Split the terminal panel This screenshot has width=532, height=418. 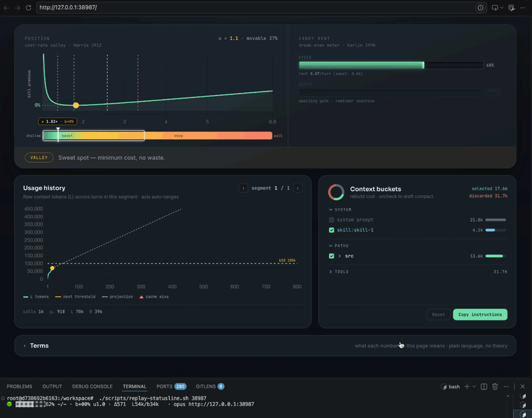click(484, 387)
